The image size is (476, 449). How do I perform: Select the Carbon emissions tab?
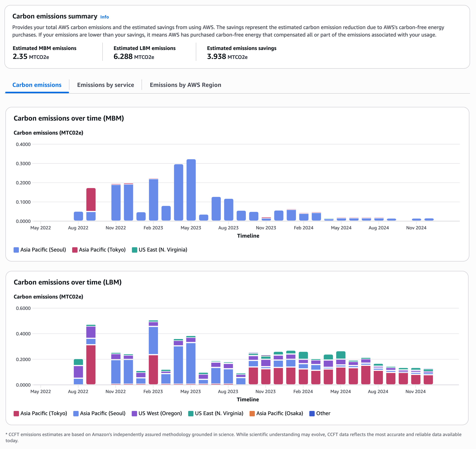[37, 85]
